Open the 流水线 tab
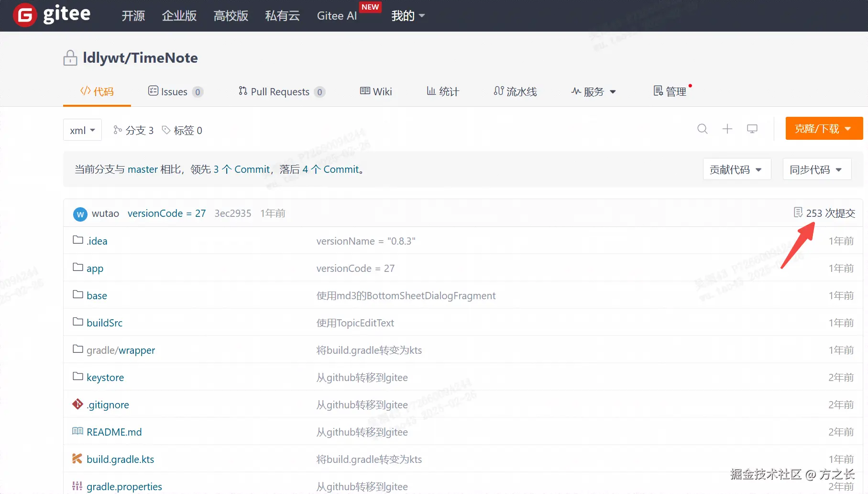This screenshot has width=868, height=494. (515, 91)
